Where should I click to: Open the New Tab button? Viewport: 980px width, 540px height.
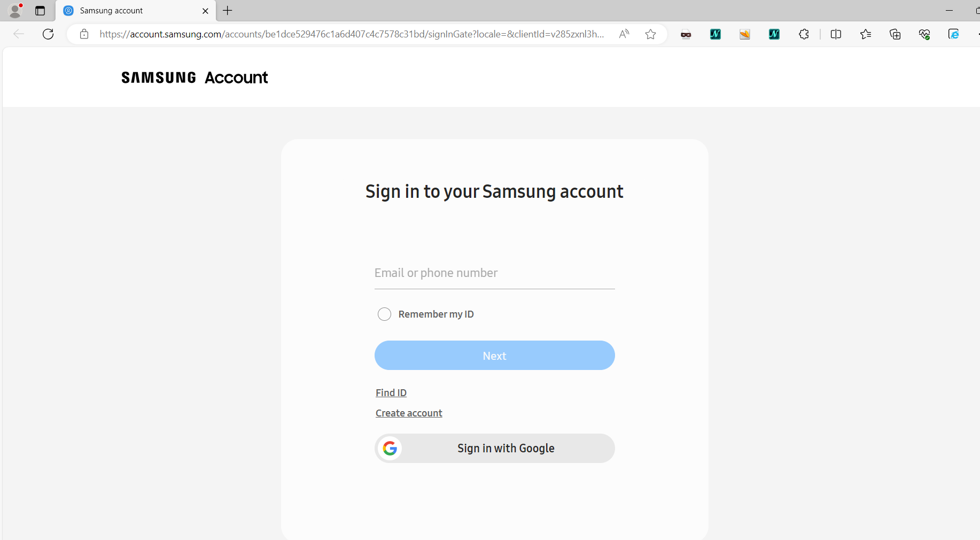click(228, 11)
